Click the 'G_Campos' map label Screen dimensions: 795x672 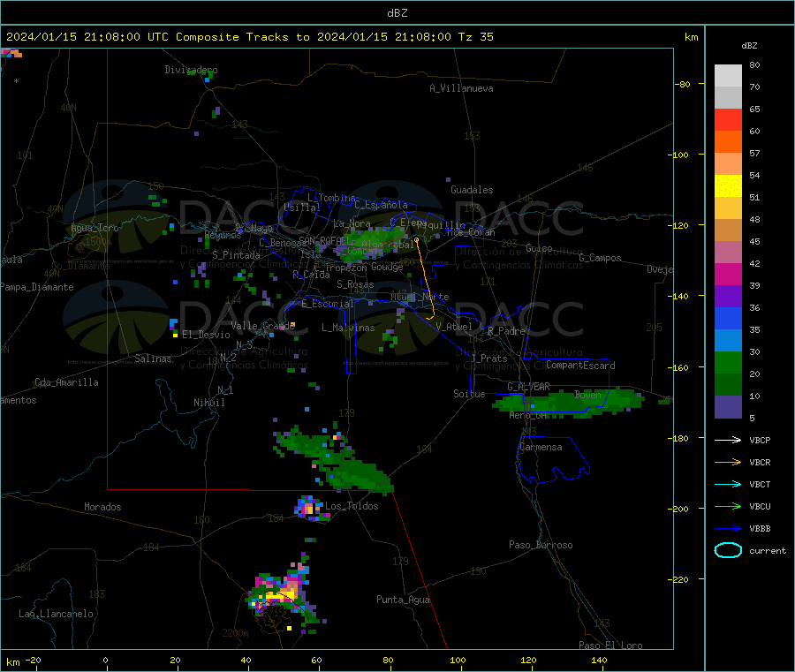tap(600, 258)
